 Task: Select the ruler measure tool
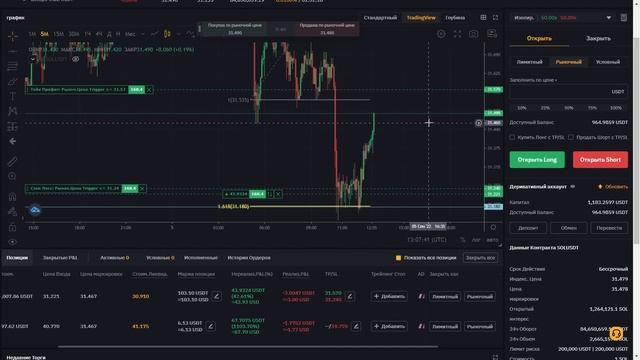(x=13, y=161)
